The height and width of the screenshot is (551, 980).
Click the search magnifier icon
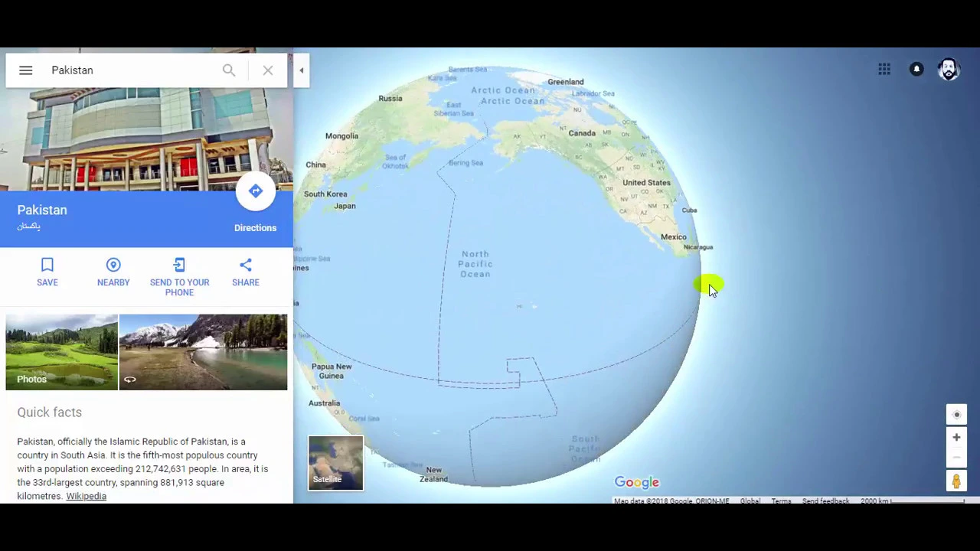click(229, 70)
